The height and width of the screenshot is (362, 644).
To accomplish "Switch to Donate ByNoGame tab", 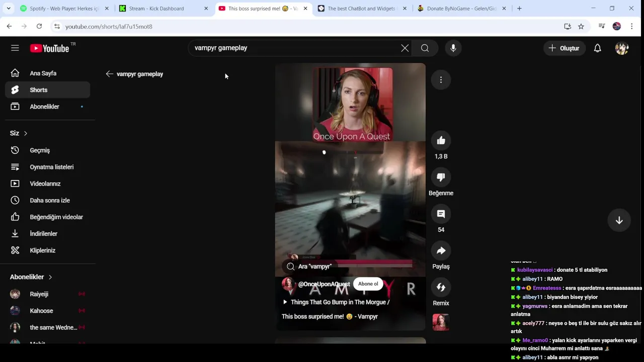I will click(x=462, y=9).
